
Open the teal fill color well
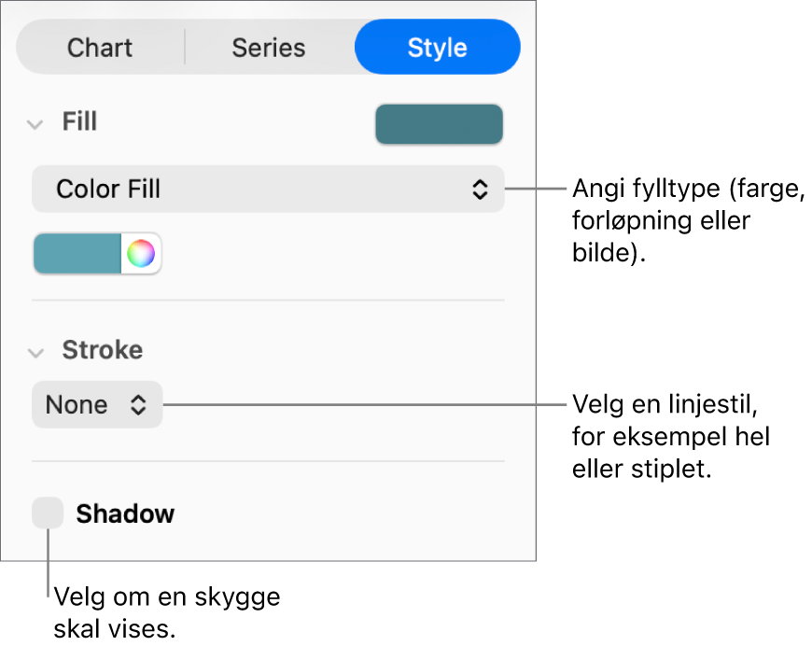pyautogui.click(x=77, y=254)
